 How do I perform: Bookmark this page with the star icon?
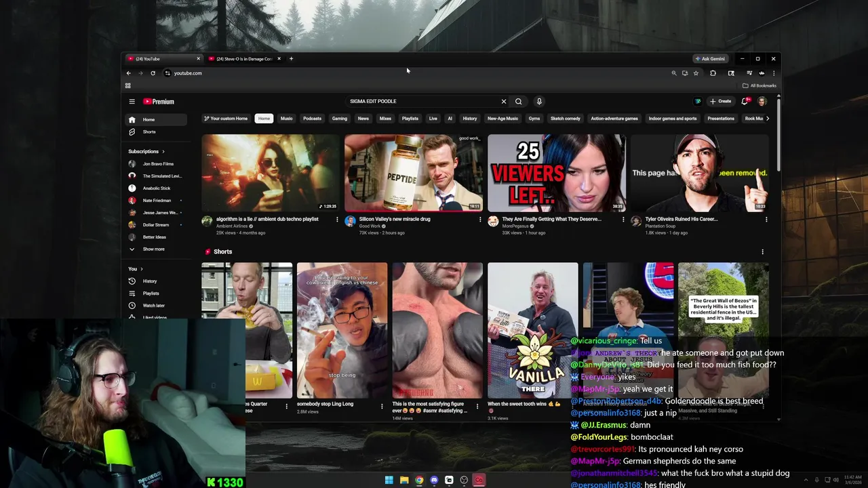point(696,73)
